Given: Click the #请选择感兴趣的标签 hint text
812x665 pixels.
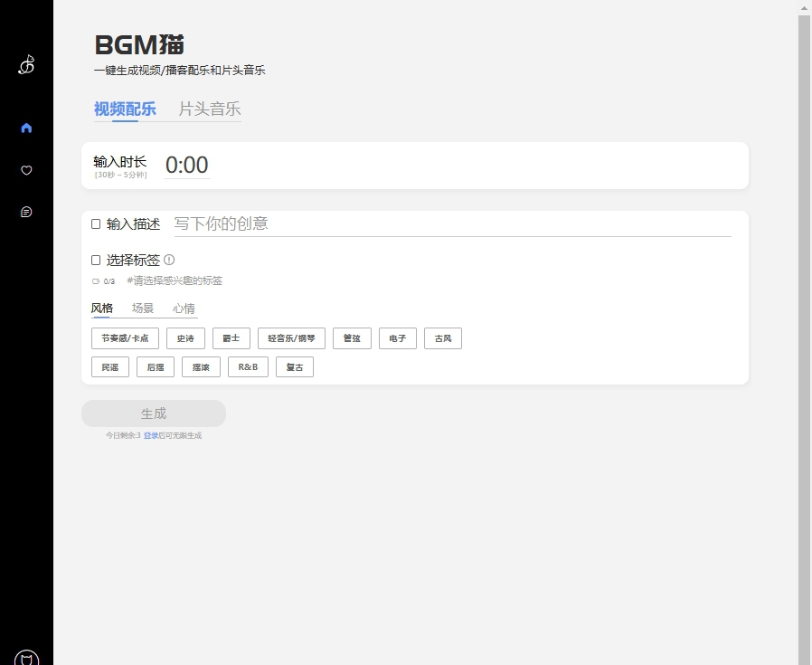Looking at the screenshot, I should click(175, 280).
